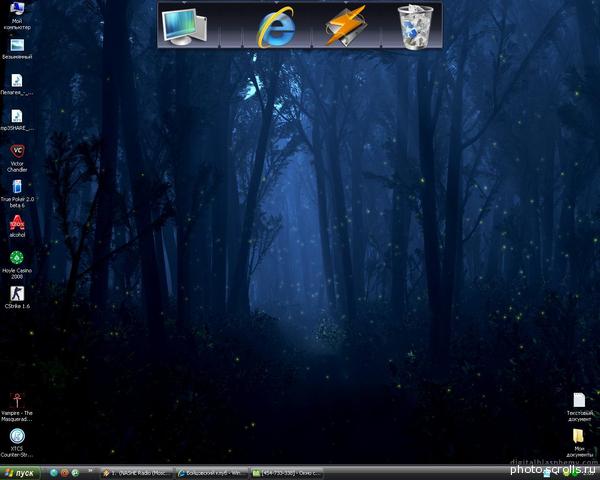Select the CStrike 1.6 desktop shortcut
The image size is (600, 480).
(17, 298)
